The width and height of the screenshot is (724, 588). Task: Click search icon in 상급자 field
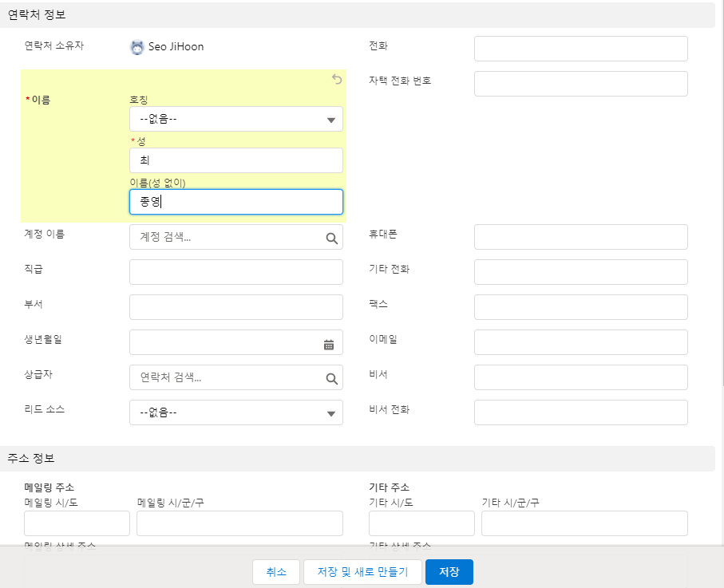331,378
